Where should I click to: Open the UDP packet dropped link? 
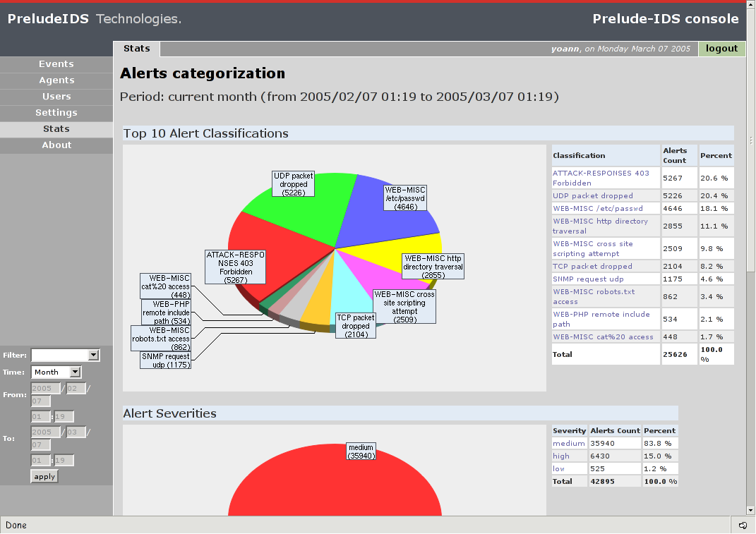point(592,196)
